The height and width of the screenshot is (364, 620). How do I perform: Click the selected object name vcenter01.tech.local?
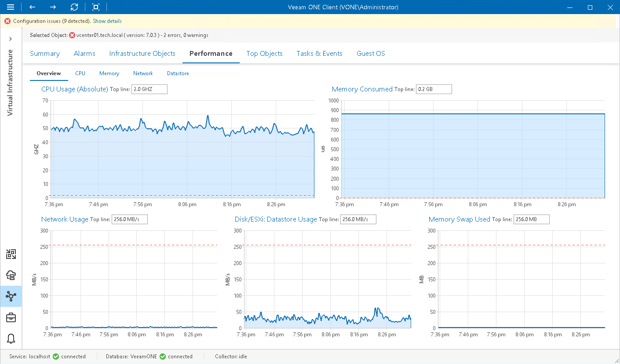click(x=99, y=35)
